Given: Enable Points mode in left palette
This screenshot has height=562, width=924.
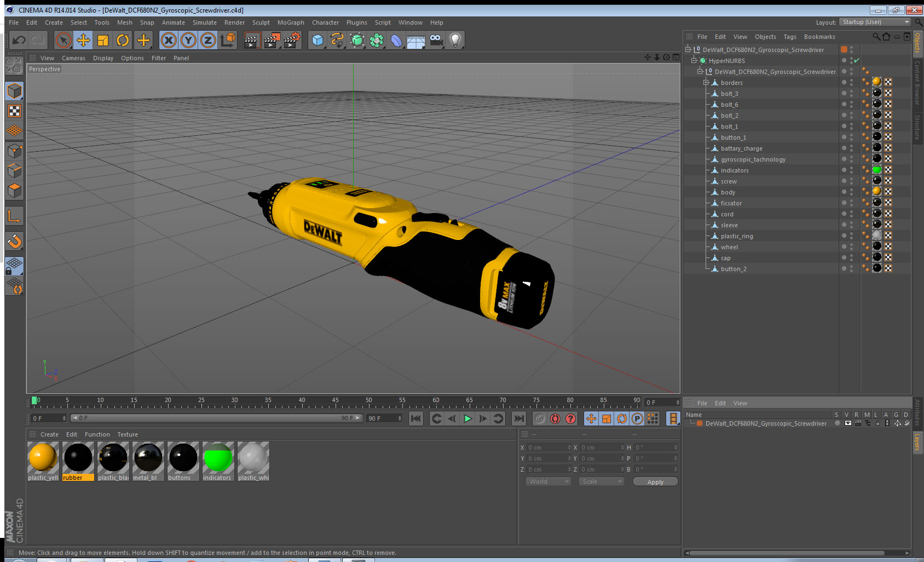Looking at the screenshot, I should [x=14, y=151].
